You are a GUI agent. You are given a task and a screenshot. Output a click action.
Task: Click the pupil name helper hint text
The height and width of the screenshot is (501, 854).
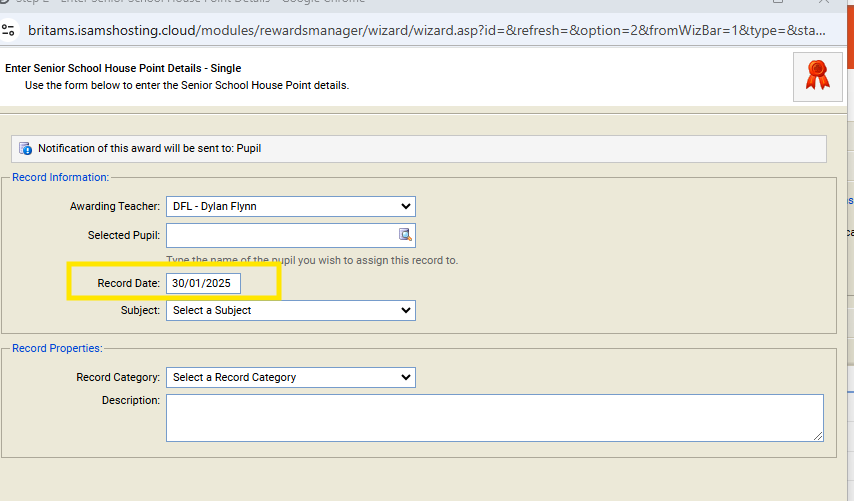pos(312,260)
